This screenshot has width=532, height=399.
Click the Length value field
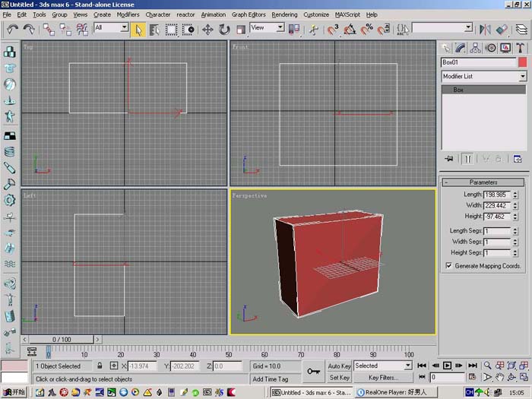497,195
